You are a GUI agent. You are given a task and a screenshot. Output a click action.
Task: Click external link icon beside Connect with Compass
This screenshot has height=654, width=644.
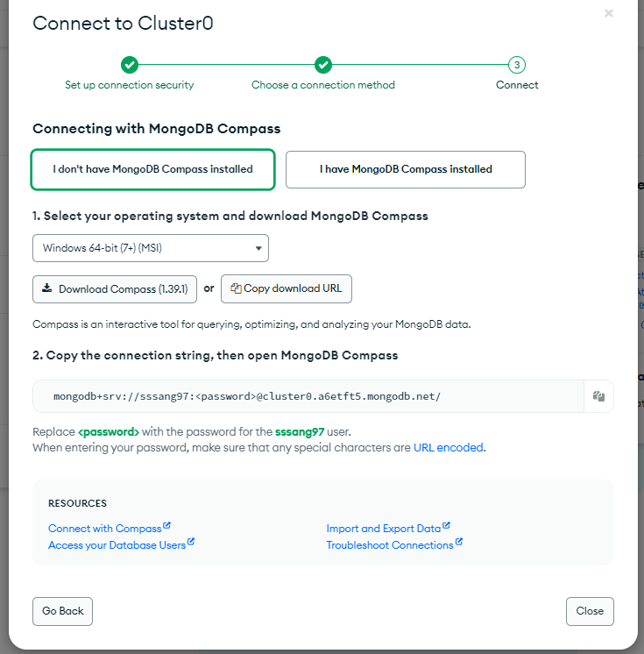click(166, 526)
